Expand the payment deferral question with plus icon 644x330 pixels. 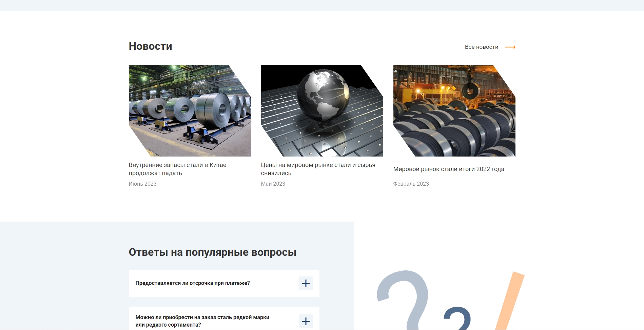click(306, 283)
